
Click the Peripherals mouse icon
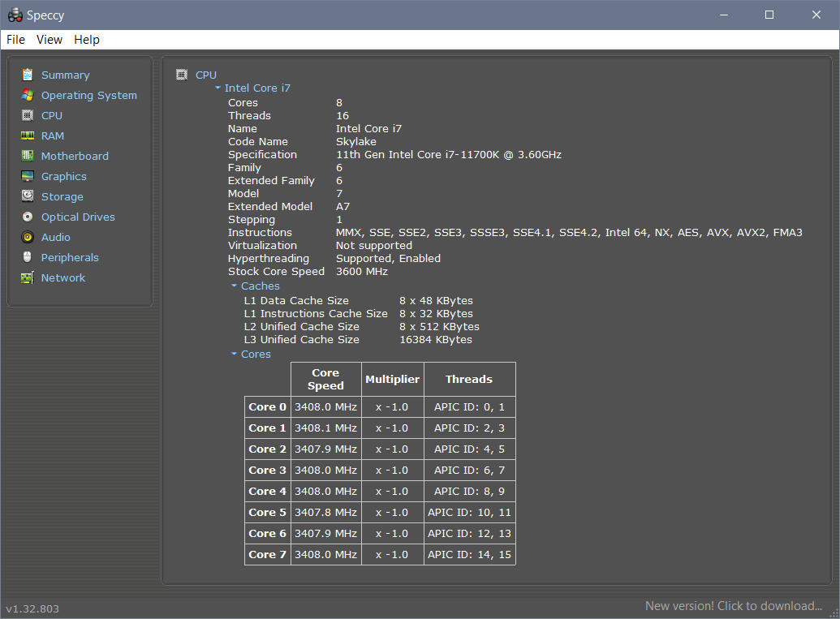click(x=28, y=257)
